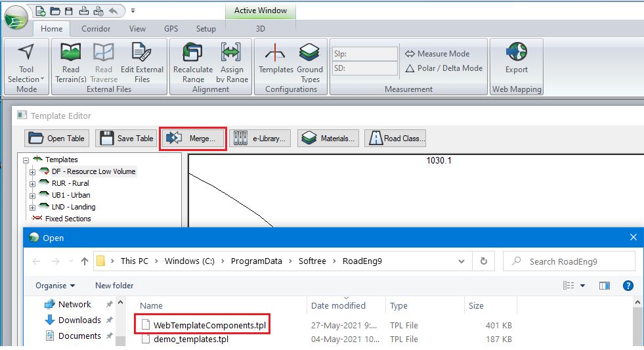The image size is (644, 350).
Task: Select DF - Resource Low Volume template
Action: click(x=94, y=171)
